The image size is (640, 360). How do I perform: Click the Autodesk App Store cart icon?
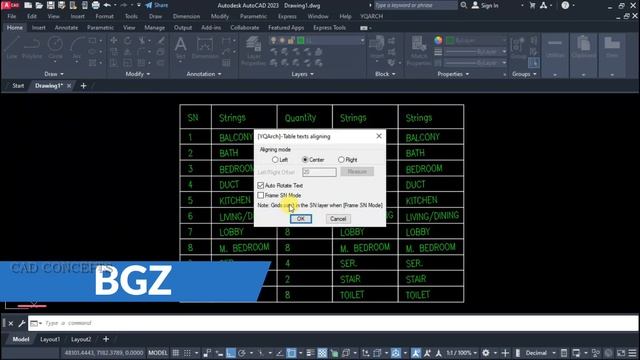[532, 5]
